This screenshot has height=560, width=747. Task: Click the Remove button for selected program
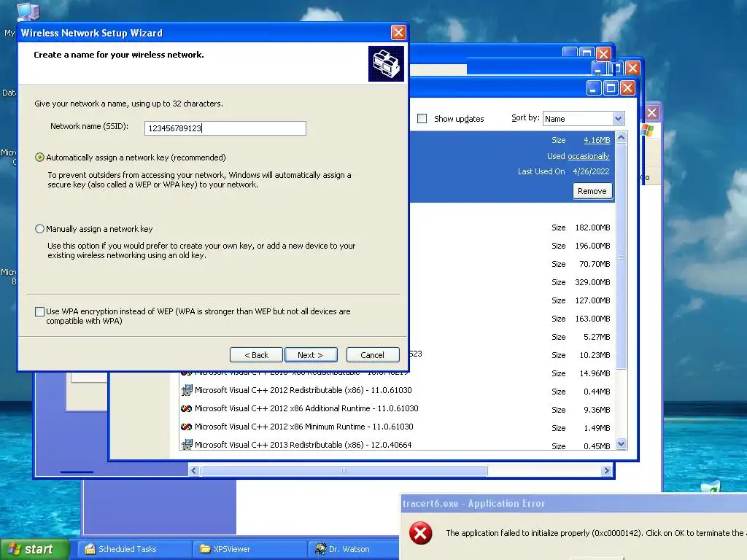592,191
